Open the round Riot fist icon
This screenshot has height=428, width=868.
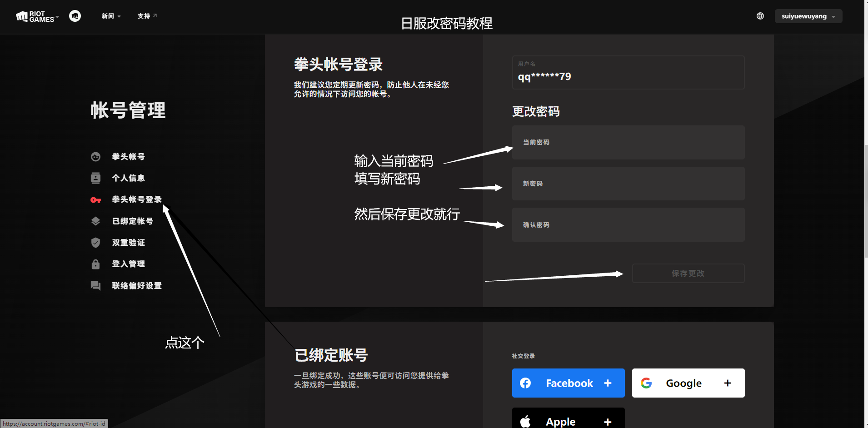[75, 16]
